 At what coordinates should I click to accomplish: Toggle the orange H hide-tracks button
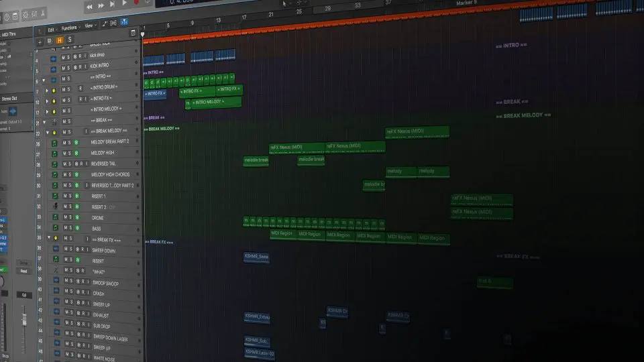click(x=60, y=40)
